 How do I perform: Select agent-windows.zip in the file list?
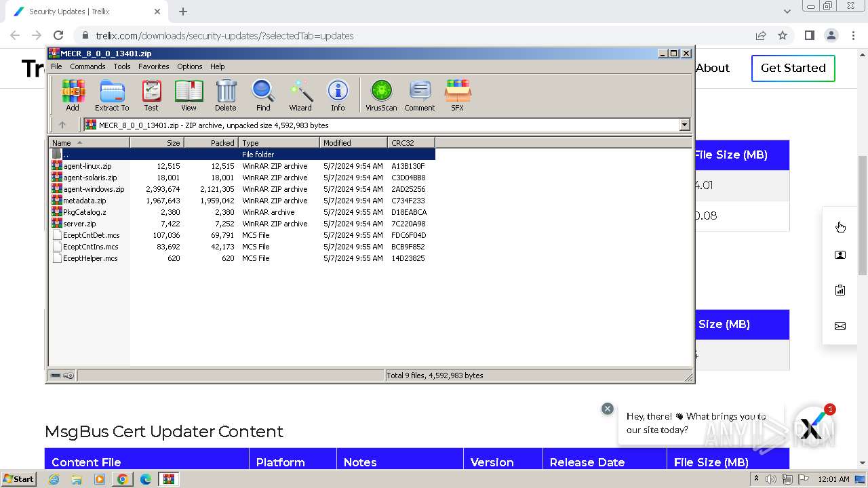(x=242, y=189)
